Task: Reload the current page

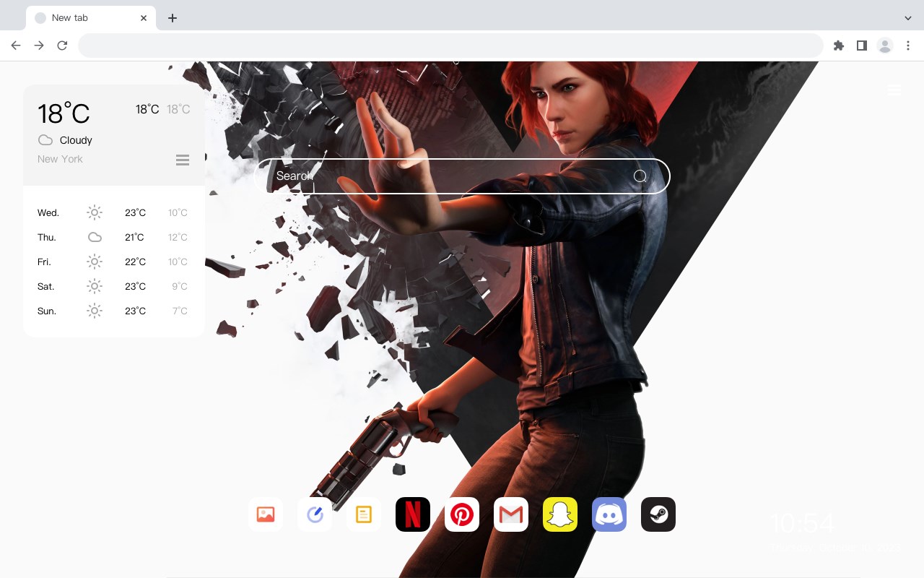Action: pos(62,46)
